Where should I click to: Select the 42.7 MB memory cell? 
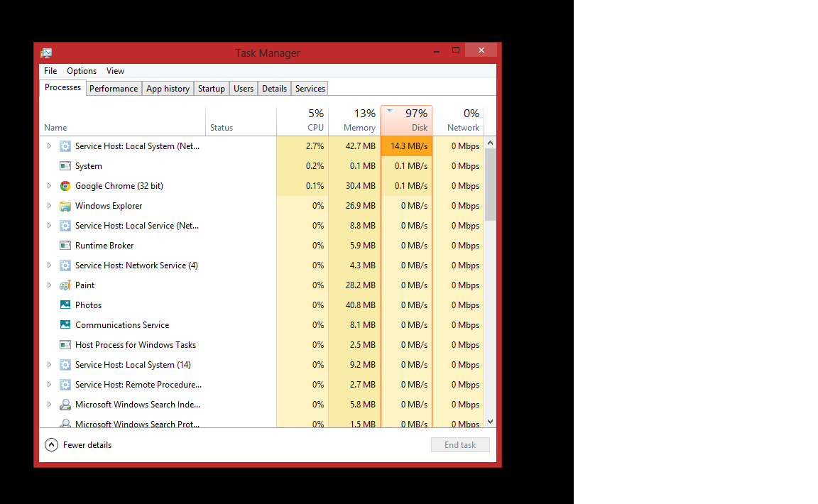click(355, 146)
